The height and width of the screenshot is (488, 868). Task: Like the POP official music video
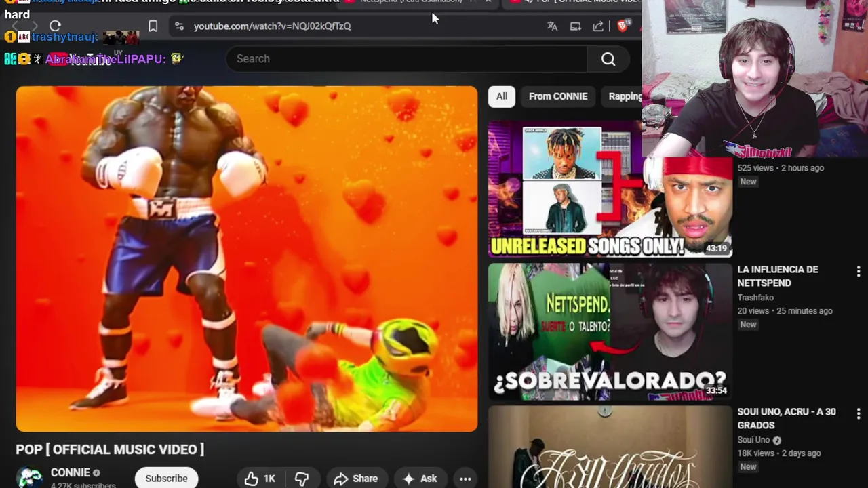click(x=260, y=479)
